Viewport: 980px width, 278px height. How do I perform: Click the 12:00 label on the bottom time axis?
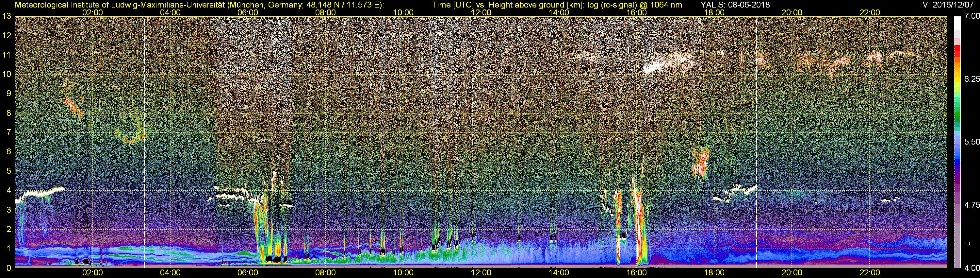point(481,273)
